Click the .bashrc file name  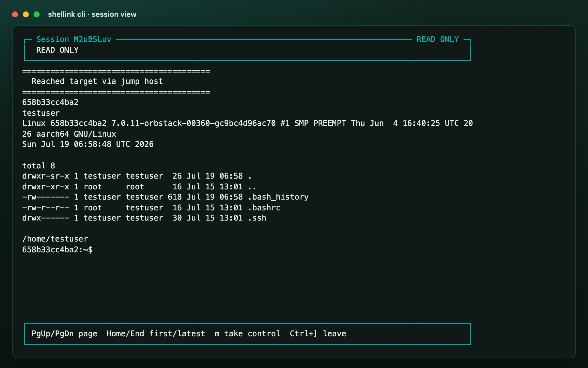click(x=264, y=208)
